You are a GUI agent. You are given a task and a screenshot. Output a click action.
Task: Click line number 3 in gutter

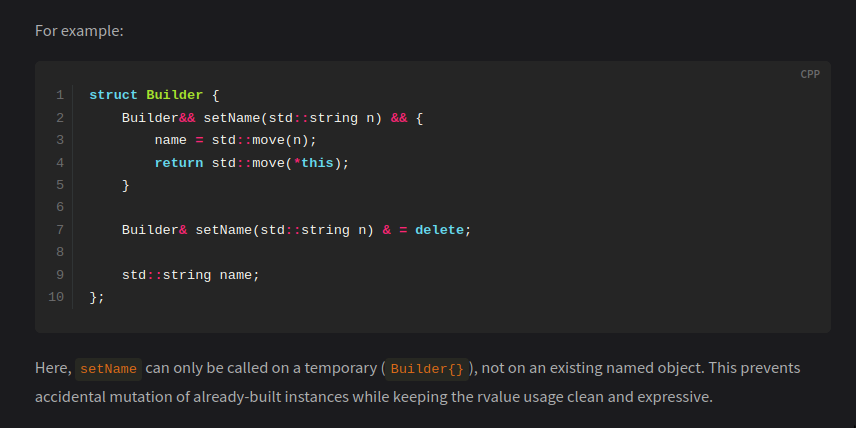pos(60,140)
